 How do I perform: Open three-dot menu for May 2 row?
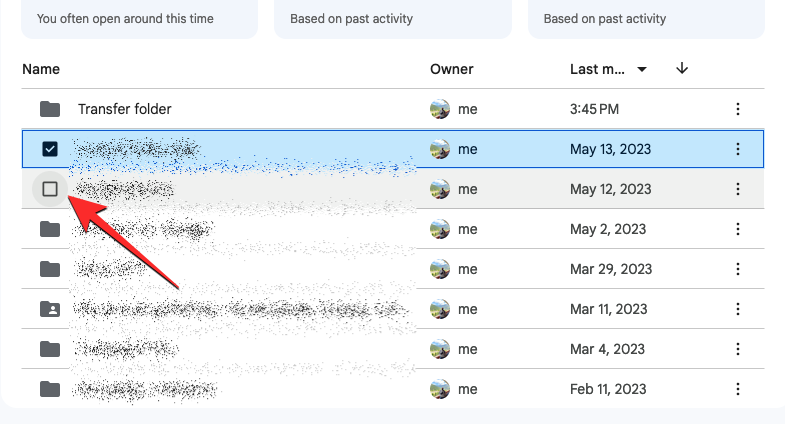coord(738,229)
